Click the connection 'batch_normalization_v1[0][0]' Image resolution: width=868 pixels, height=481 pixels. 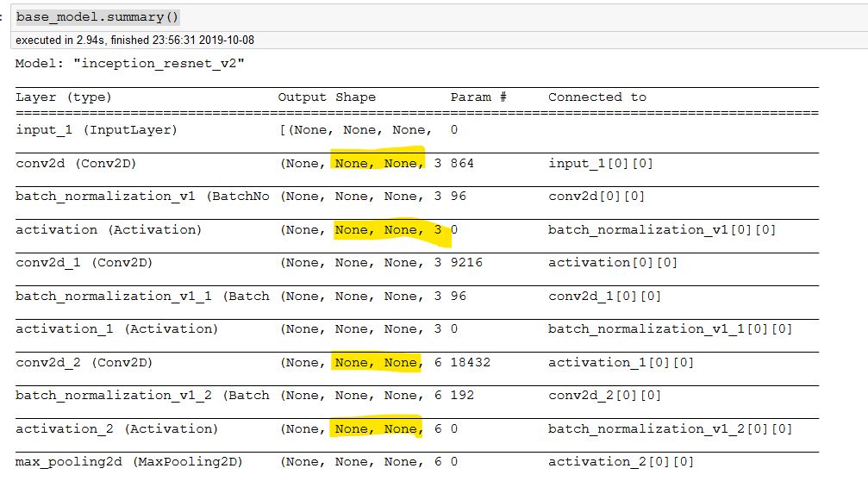[x=662, y=229]
